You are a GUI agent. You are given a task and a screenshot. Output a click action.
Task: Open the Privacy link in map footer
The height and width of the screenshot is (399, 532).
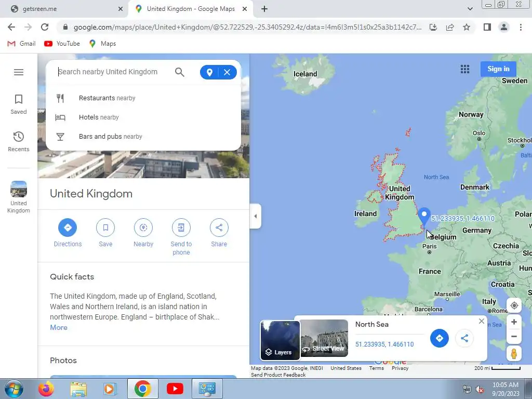pyautogui.click(x=400, y=368)
